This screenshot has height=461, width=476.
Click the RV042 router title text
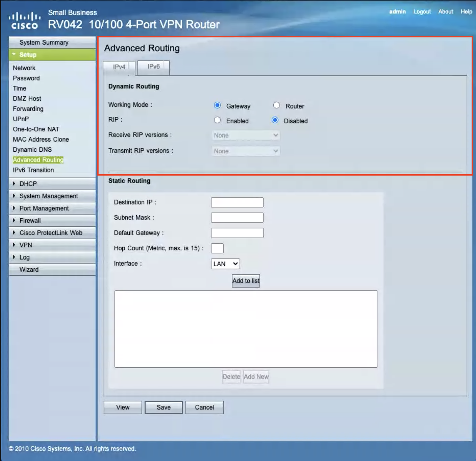pyautogui.click(x=134, y=24)
